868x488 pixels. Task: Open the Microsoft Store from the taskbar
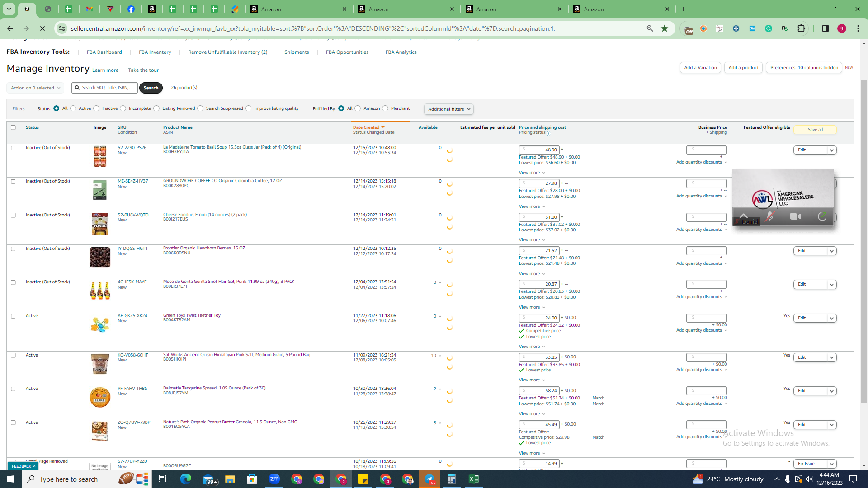pos(252,479)
